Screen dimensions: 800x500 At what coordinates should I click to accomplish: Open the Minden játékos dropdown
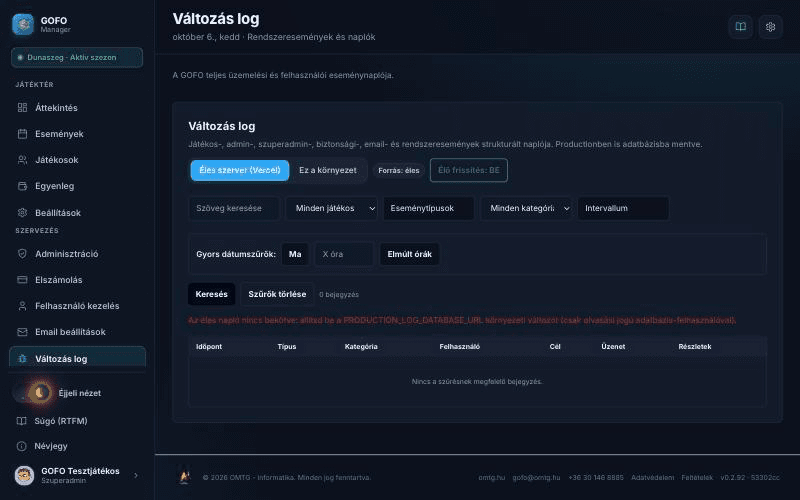point(332,208)
